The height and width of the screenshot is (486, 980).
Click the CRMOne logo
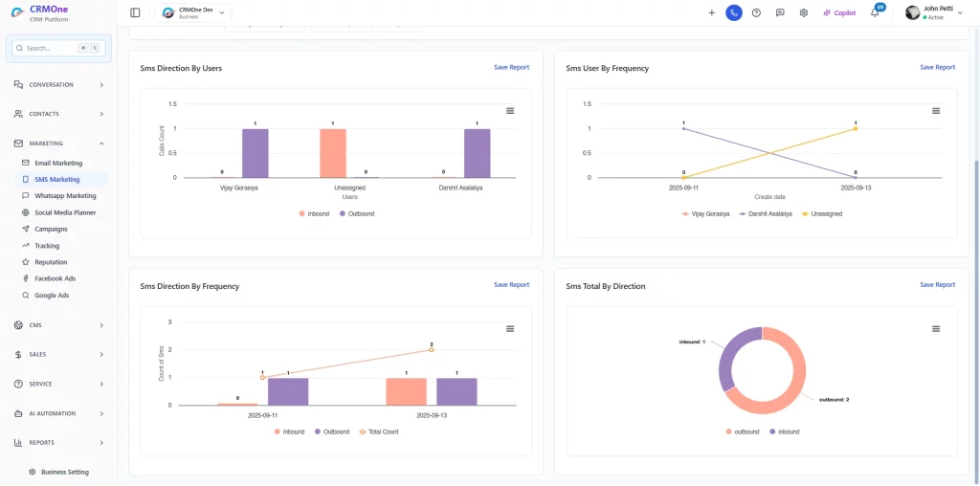pos(40,13)
